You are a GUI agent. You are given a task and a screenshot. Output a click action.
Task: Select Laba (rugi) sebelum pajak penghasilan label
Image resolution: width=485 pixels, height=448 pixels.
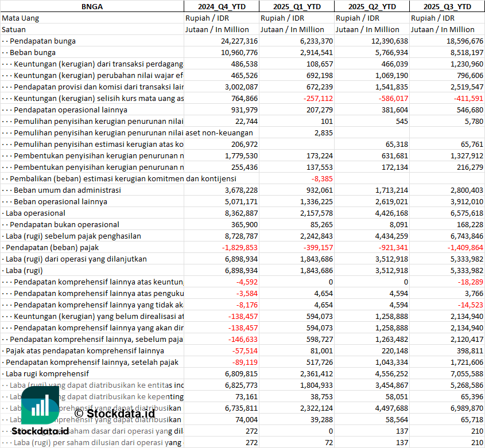73,236
